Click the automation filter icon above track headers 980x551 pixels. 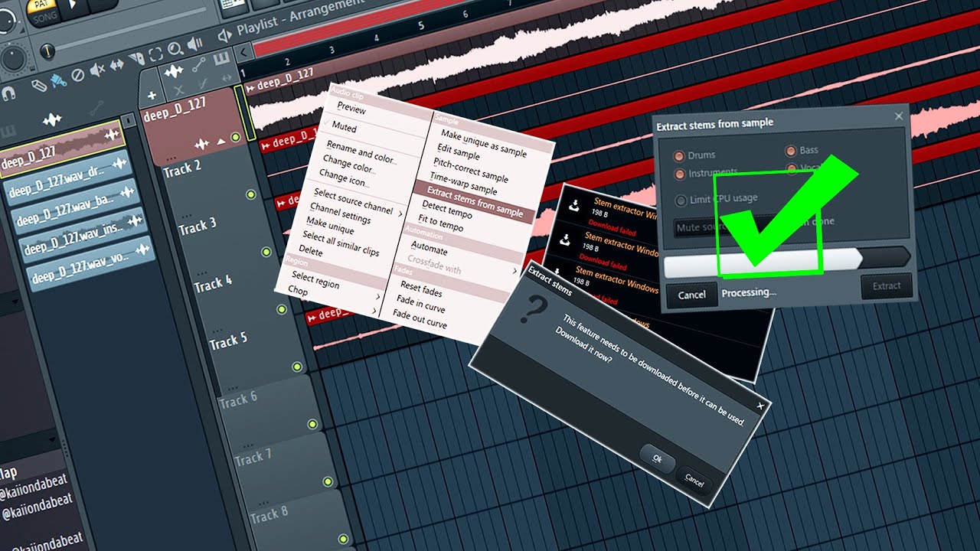pos(199,64)
